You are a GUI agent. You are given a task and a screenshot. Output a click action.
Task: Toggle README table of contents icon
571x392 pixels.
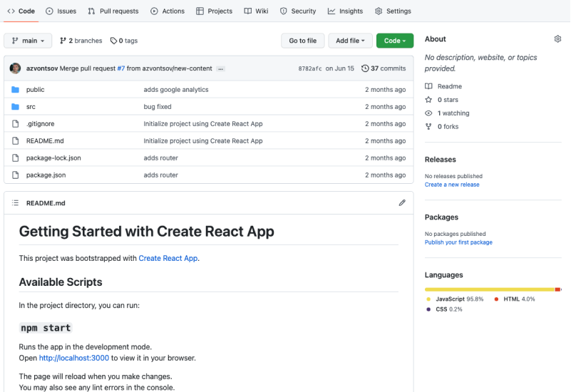click(15, 202)
